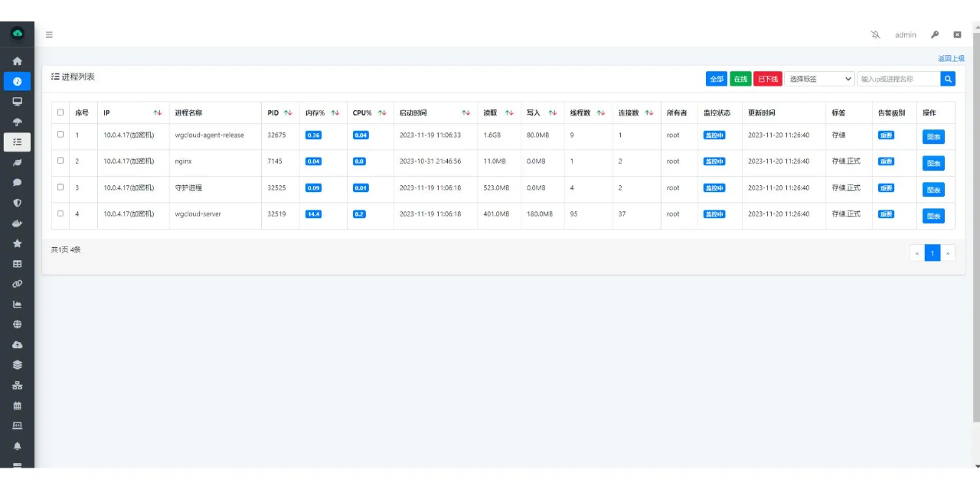Click 图表 button for wgcloud-agent-release

click(x=933, y=137)
